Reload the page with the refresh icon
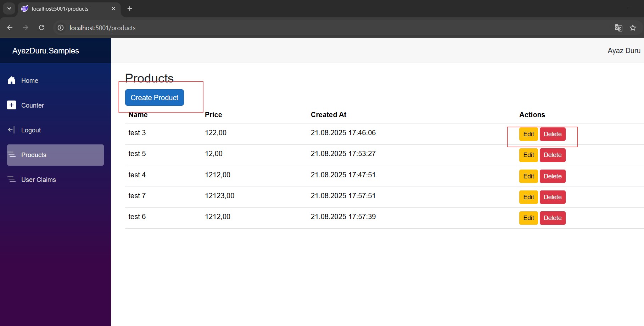The width and height of the screenshot is (644, 326). point(42,28)
